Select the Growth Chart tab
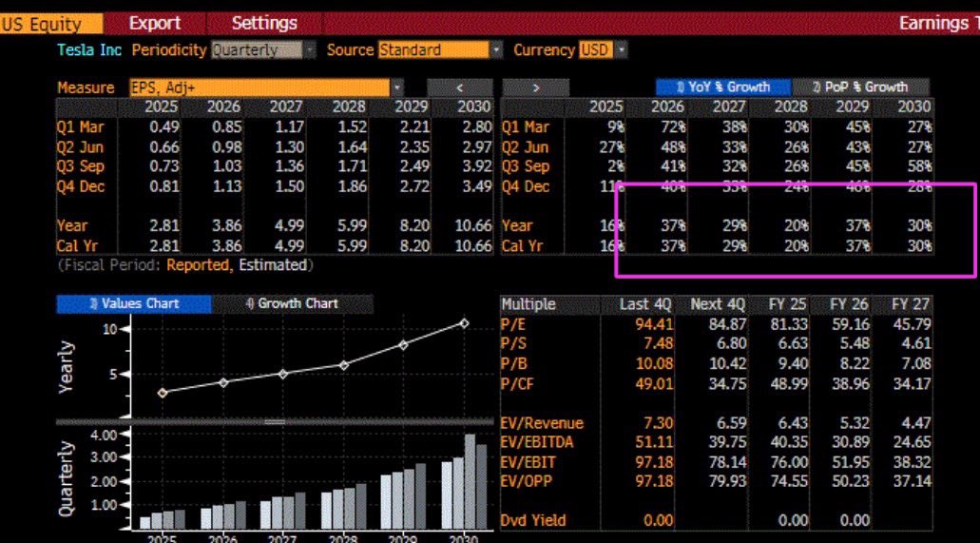 [293, 304]
